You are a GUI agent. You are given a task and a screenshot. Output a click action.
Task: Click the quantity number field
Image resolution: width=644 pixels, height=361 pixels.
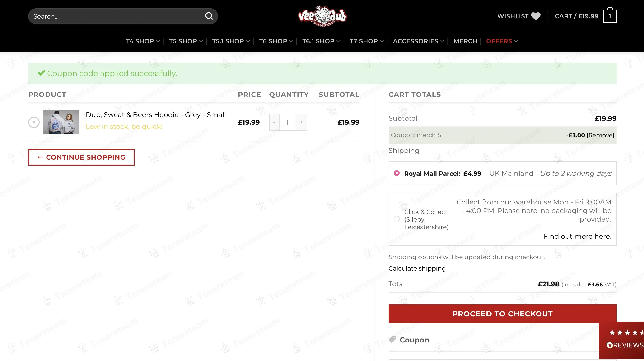288,122
